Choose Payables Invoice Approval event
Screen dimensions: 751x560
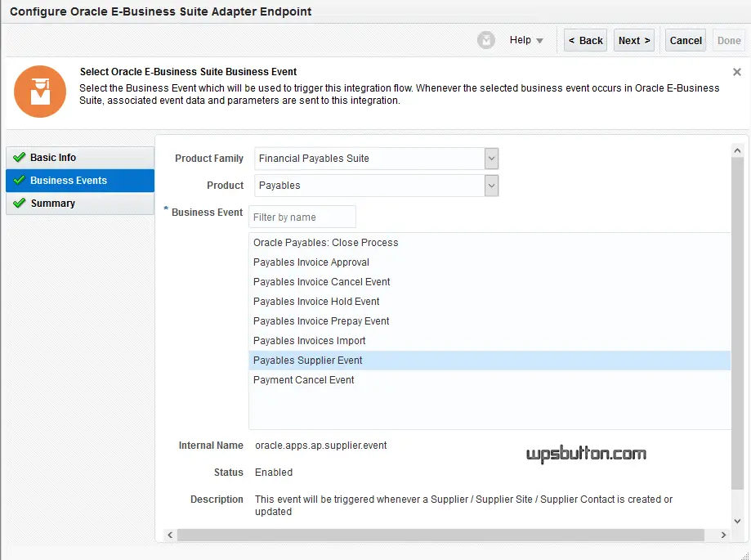489,262
